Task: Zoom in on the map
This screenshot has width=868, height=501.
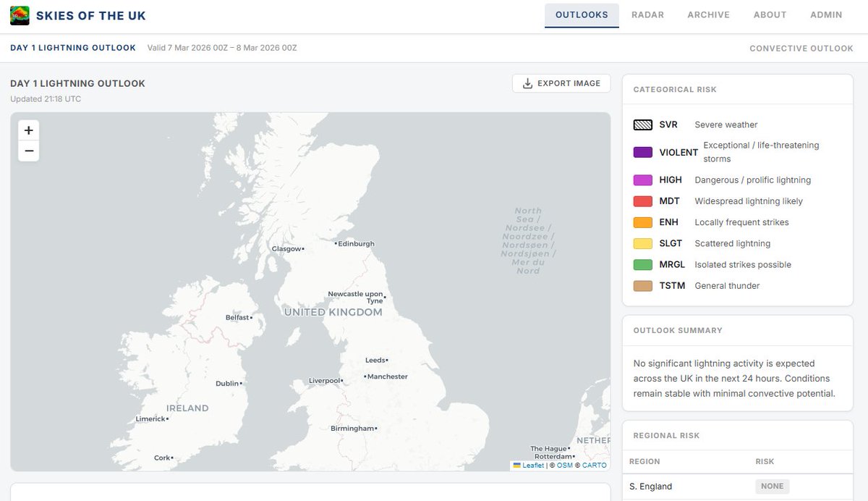Action: point(29,130)
